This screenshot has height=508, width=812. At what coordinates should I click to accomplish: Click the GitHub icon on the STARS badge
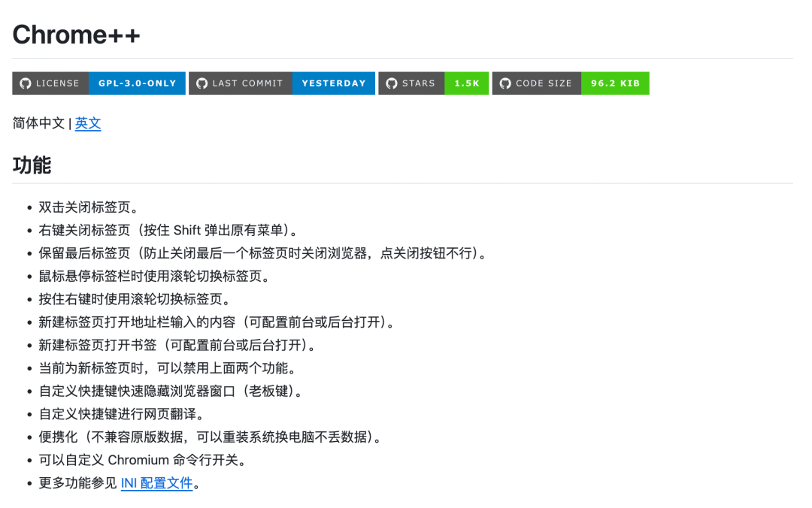tap(391, 83)
